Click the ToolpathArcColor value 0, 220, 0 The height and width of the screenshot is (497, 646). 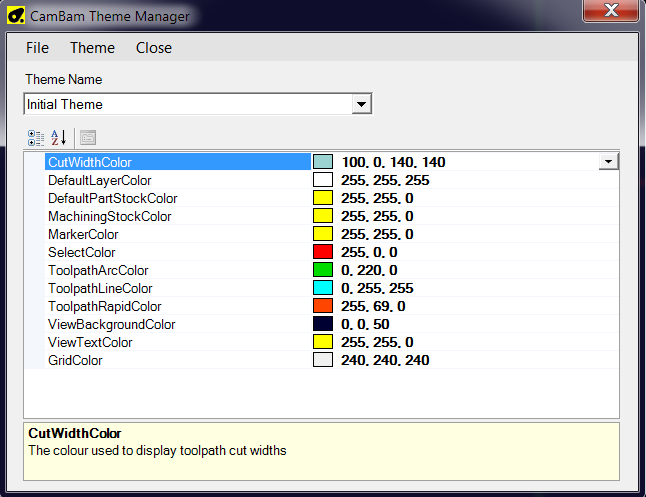(x=369, y=270)
